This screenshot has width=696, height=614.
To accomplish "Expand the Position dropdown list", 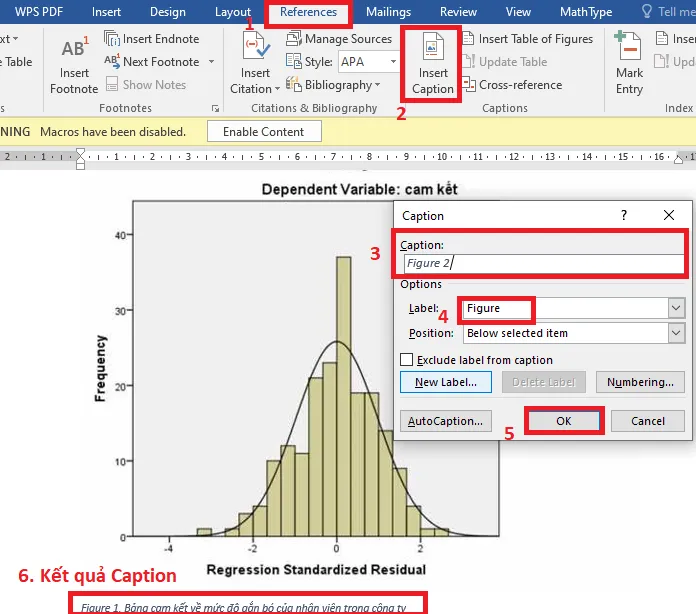I will [676, 333].
